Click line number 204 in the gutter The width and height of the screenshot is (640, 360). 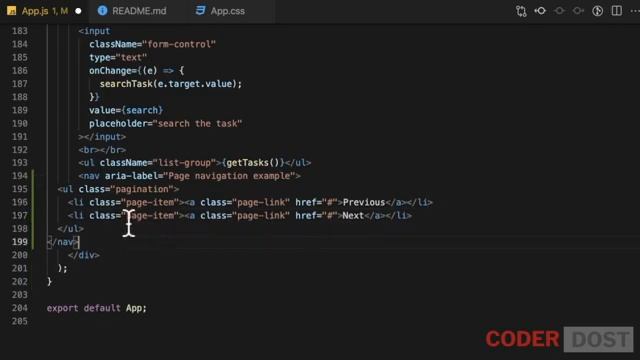pos(20,308)
